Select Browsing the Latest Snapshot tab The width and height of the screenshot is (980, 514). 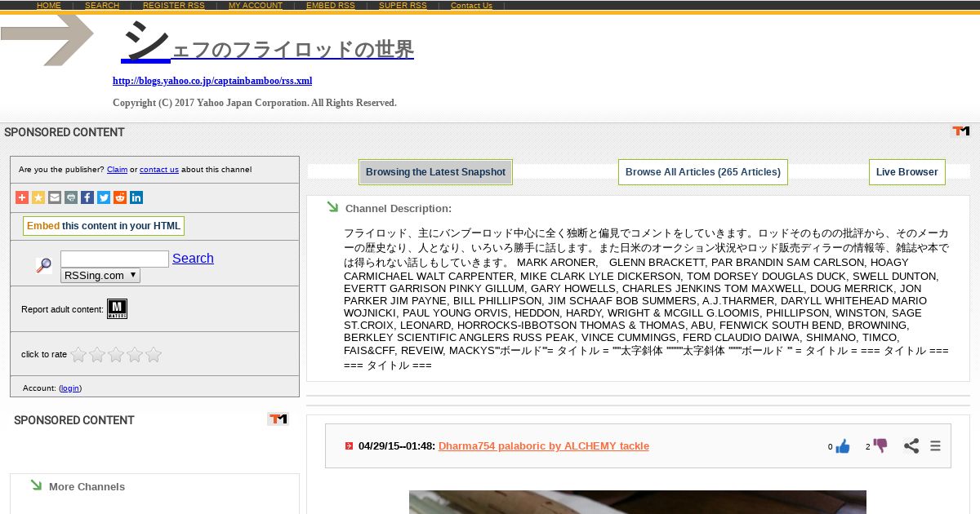coord(435,172)
